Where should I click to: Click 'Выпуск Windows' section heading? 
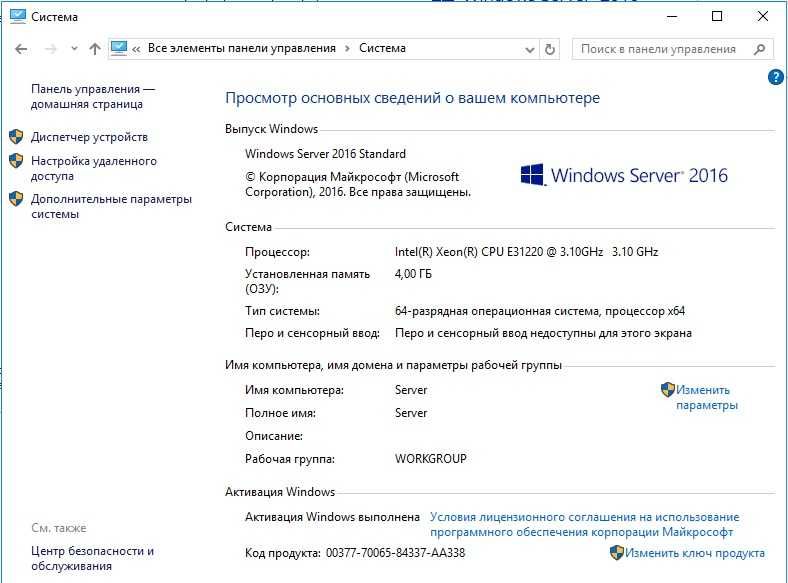[271, 129]
